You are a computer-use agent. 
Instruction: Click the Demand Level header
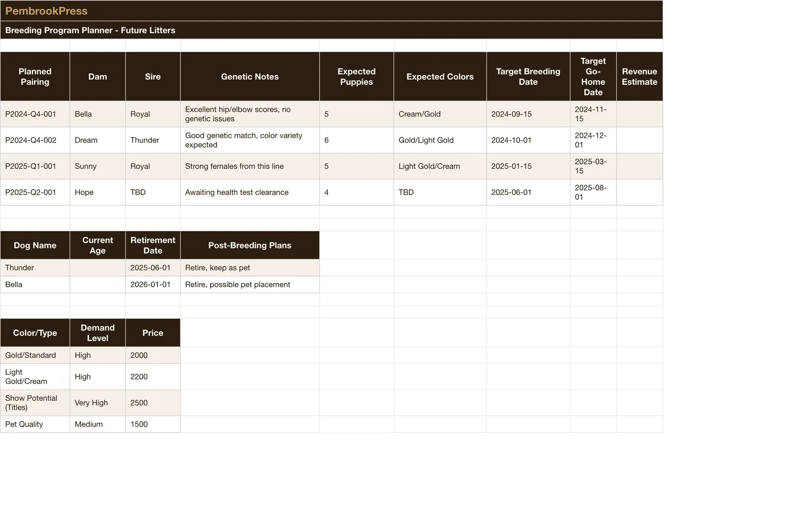(x=97, y=333)
